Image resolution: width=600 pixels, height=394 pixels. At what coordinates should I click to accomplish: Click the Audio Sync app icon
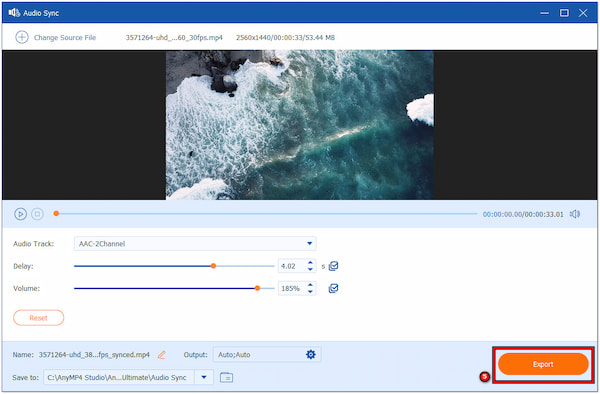[15, 13]
